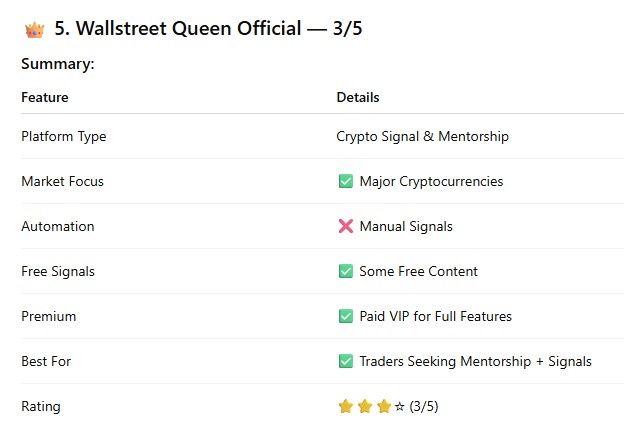Click the green checkmark beside Traders Seeking Mentorship
Viewport: 624px width, 437px height.
point(346,362)
